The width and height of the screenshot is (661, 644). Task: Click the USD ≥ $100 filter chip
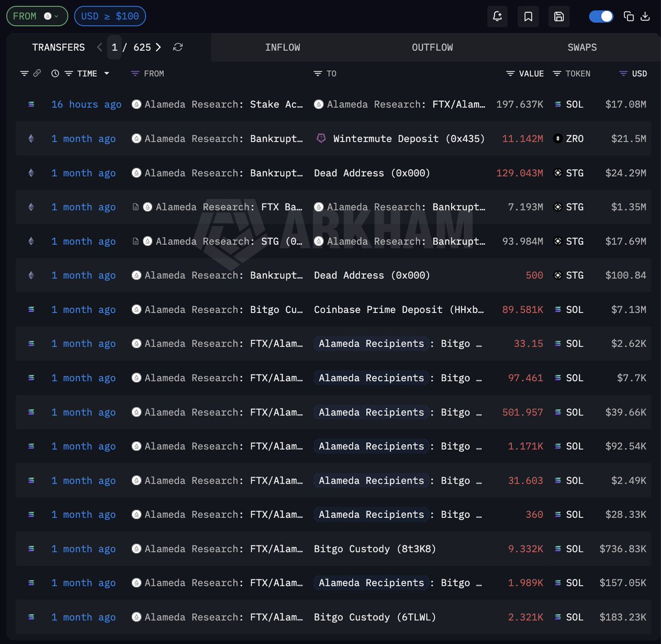pos(110,16)
